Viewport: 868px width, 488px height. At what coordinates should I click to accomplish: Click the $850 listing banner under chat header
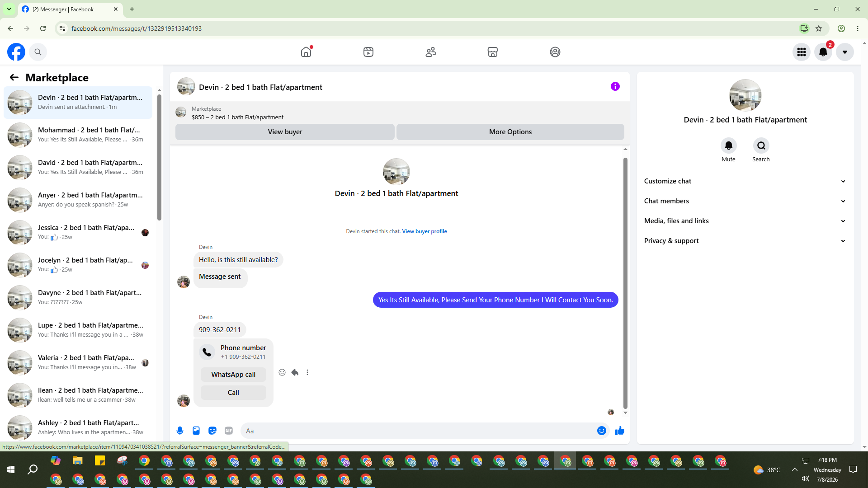click(400, 113)
